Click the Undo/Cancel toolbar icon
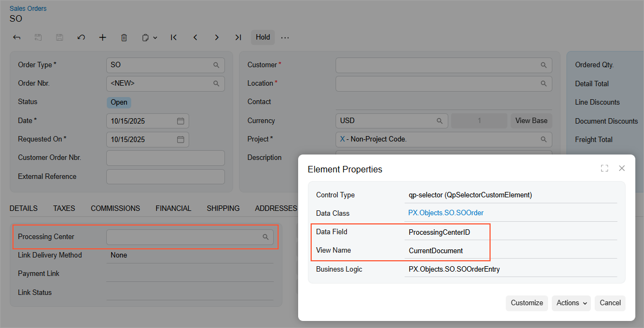Viewport: 644px width, 328px height. tap(81, 37)
